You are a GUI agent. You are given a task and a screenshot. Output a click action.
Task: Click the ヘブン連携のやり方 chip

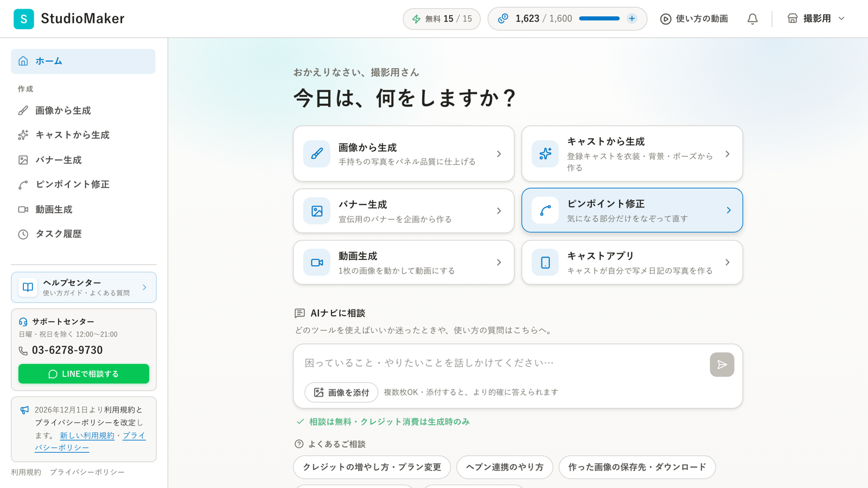(x=505, y=467)
